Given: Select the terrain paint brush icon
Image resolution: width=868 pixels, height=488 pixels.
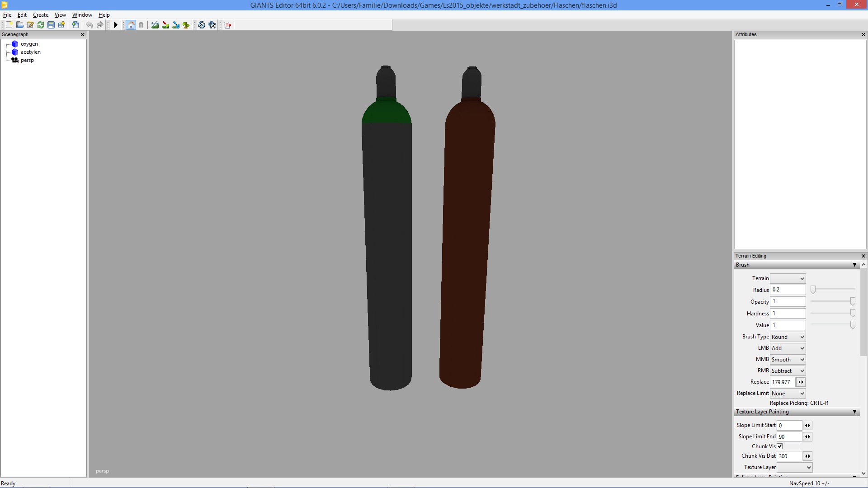Looking at the screenshot, I should click(165, 25).
